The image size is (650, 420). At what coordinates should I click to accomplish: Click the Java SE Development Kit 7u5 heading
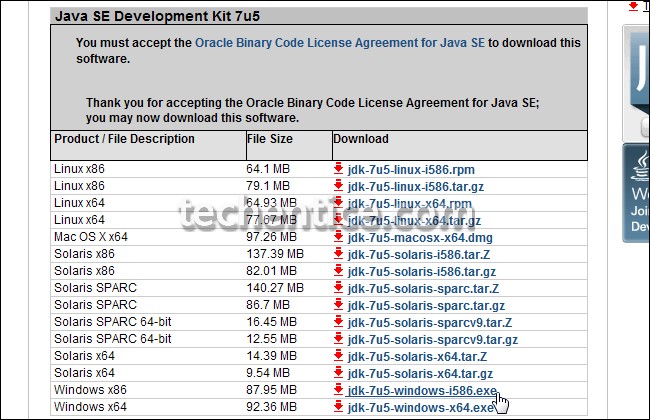158,16
